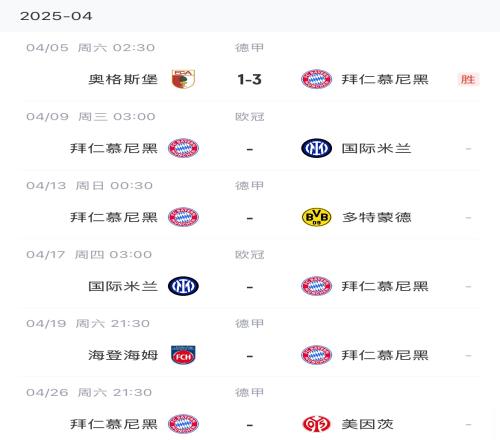Click Bayern Munich crest in 04/05 match
This screenshot has height=440, width=500.
316,79
